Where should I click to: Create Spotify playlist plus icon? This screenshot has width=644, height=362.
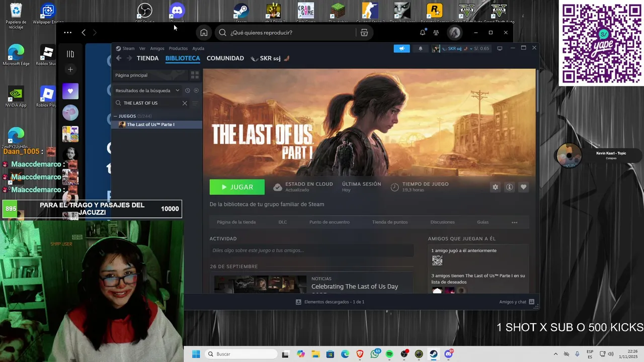(x=70, y=69)
